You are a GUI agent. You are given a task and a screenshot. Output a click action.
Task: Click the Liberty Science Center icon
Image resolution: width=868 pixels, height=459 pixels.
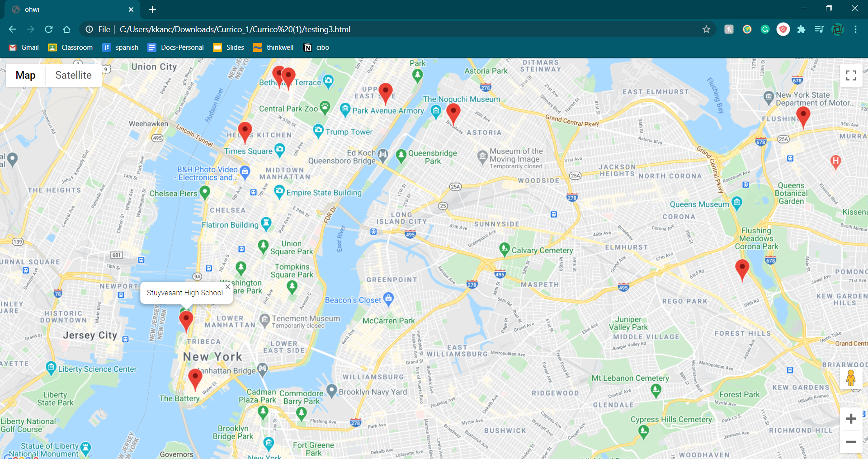coord(51,368)
